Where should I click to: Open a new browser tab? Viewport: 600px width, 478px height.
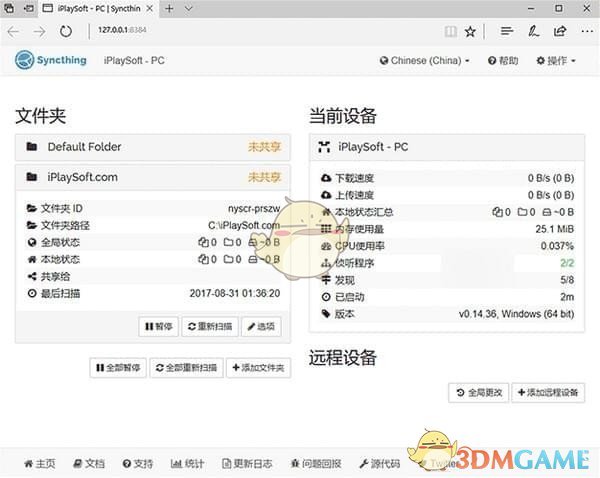pyautogui.click(x=169, y=8)
